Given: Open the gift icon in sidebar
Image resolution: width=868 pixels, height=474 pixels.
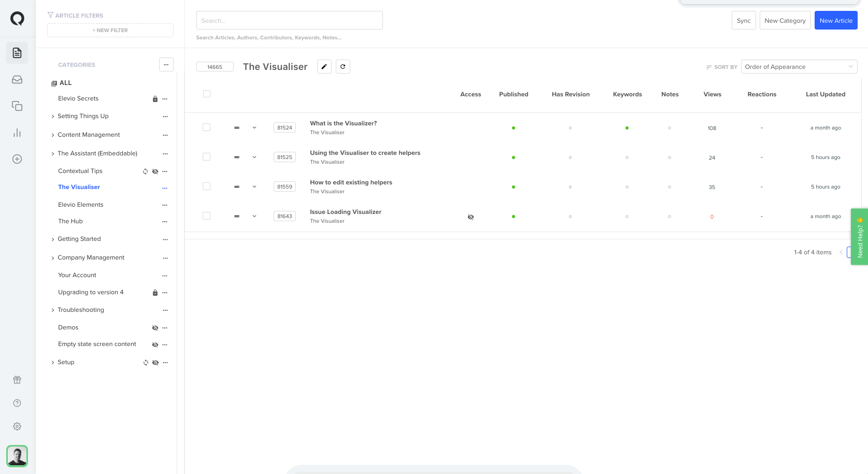Looking at the screenshot, I should click(x=17, y=380).
